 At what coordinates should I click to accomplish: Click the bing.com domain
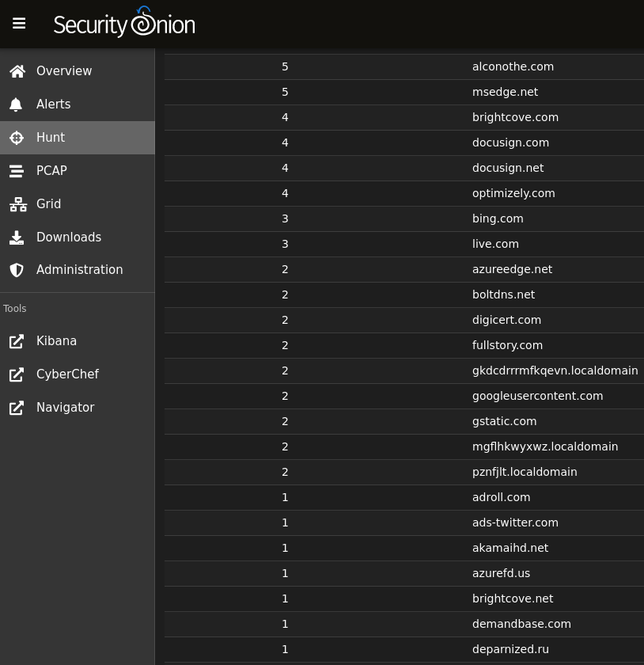pos(498,218)
